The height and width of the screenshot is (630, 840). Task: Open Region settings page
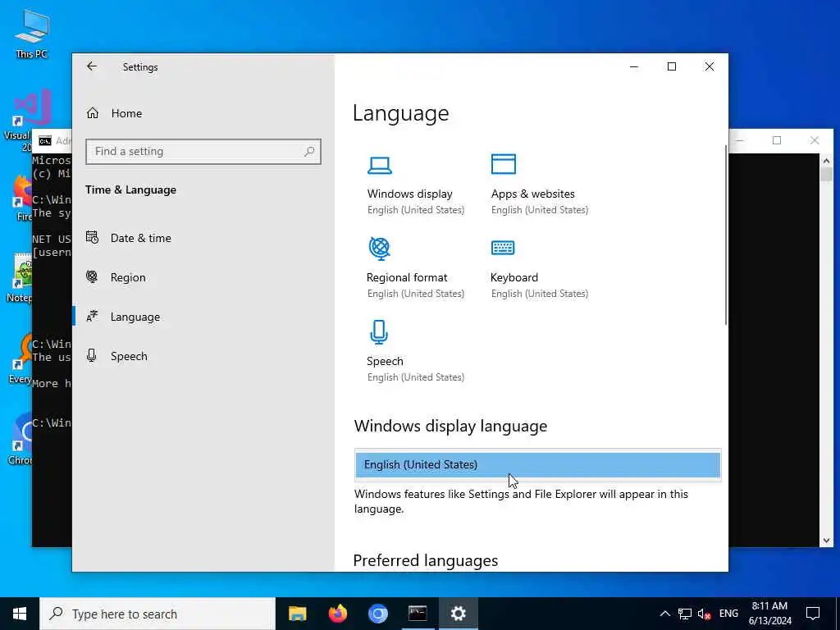(x=203, y=277)
